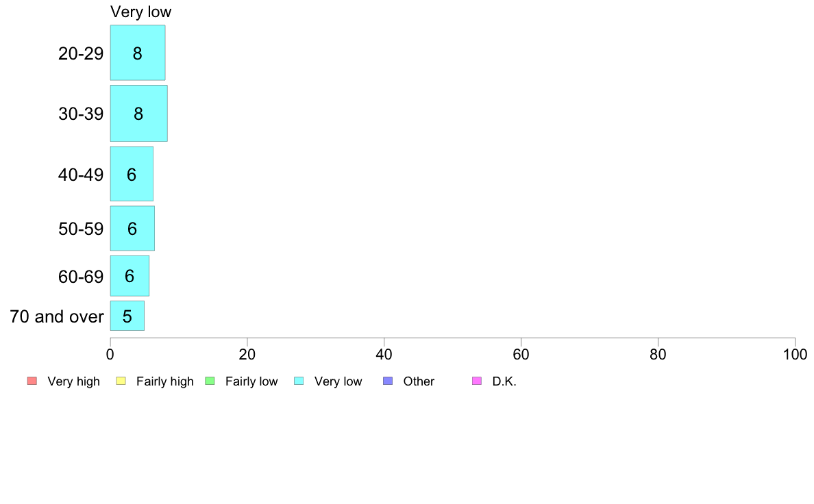Select the 60-69 bar showing 6
Viewport: 814px width, 504px height.
click(x=129, y=275)
